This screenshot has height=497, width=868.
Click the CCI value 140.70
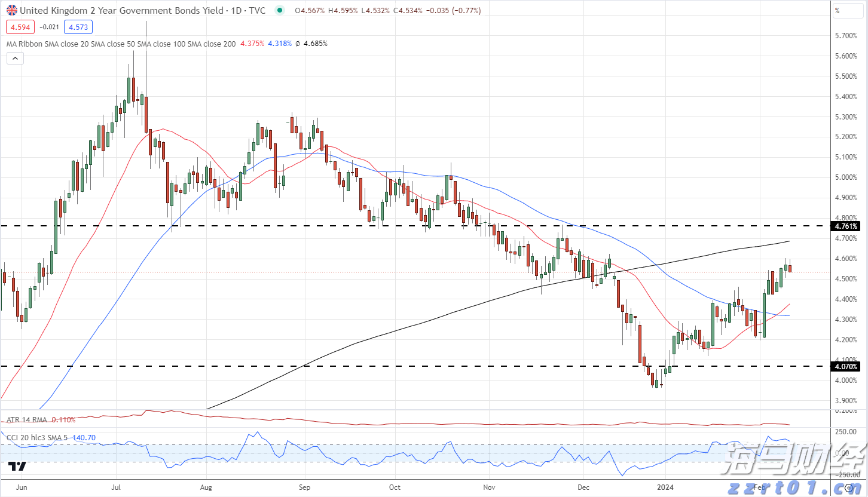click(84, 438)
